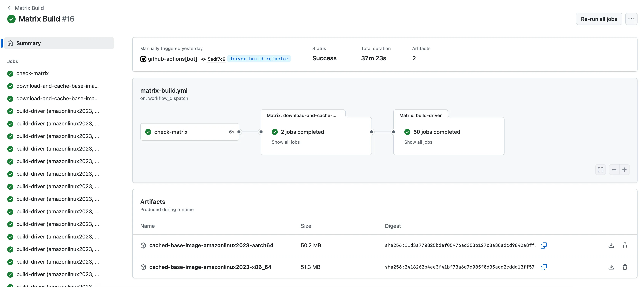
Task: Delete the cached-base-image-amazonlinux2023-x86_64 artifact
Action: (625, 267)
